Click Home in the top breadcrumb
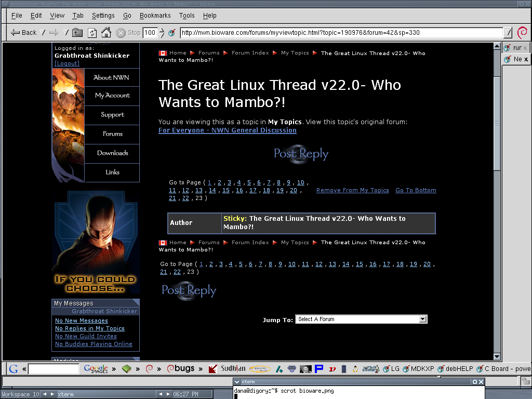 click(x=178, y=53)
